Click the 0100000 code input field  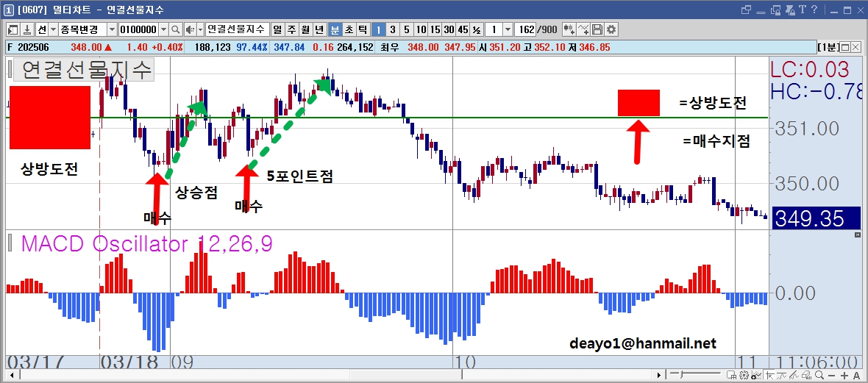tap(139, 29)
